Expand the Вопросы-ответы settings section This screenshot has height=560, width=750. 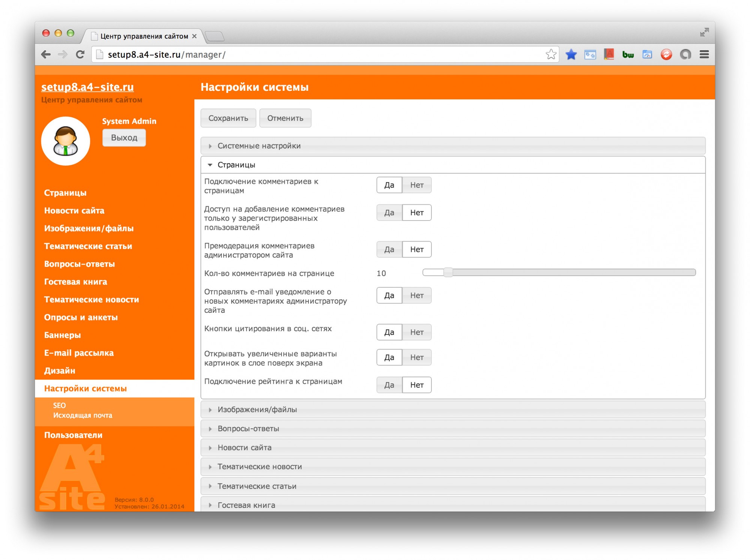pyautogui.click(x=248, y=428)
